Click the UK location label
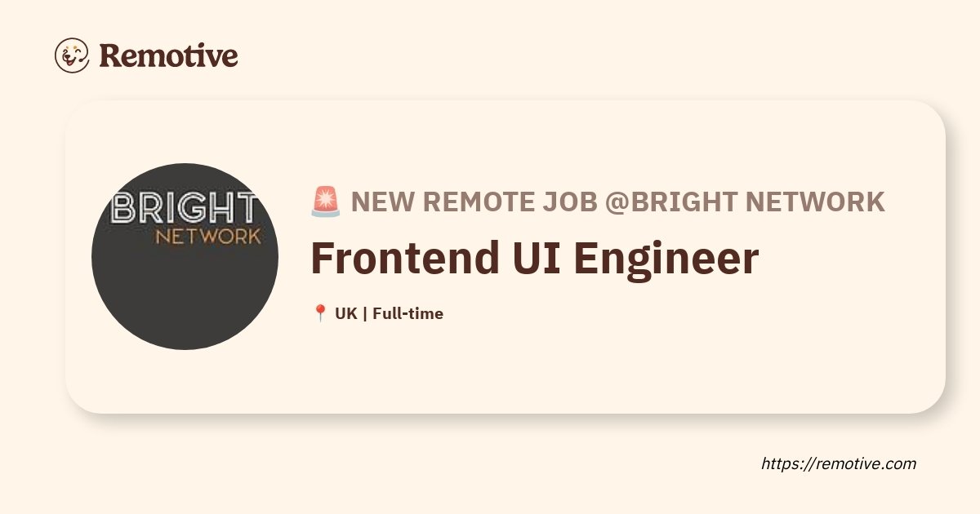 [345, 313]
